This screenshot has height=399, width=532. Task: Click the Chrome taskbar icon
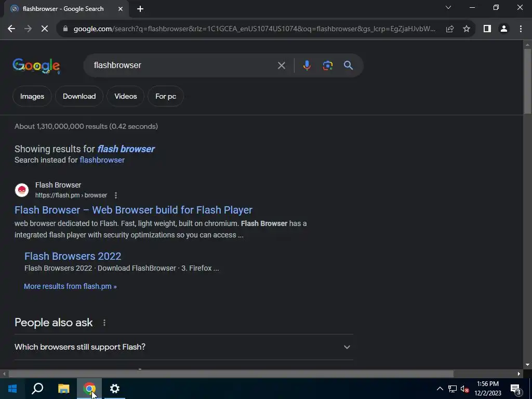89,389
